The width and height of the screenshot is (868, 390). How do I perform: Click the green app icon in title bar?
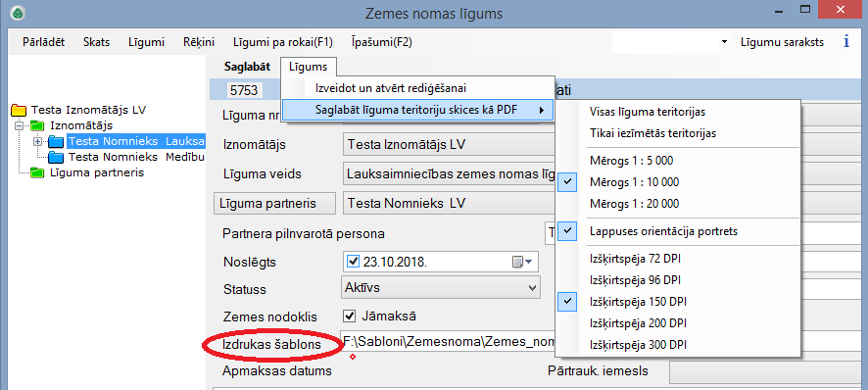(x=18, y=13)
